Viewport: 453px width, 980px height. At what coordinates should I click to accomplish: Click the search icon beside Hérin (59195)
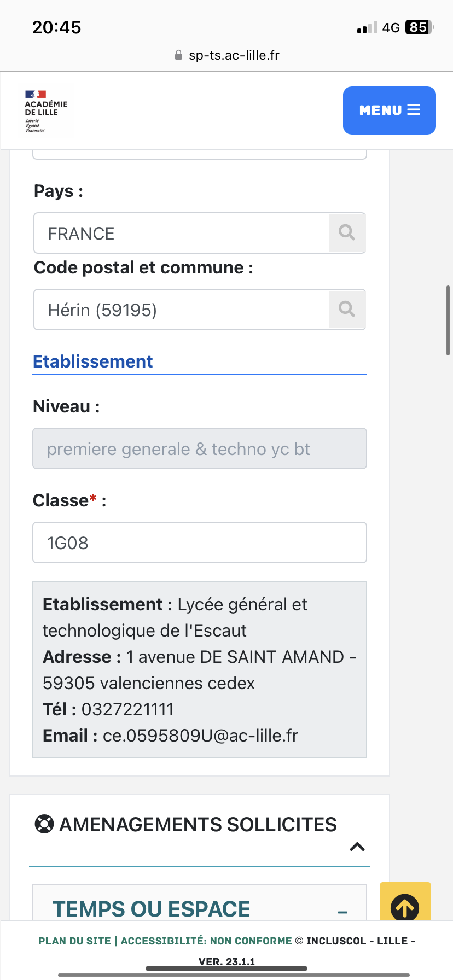[x=347, y=310]
